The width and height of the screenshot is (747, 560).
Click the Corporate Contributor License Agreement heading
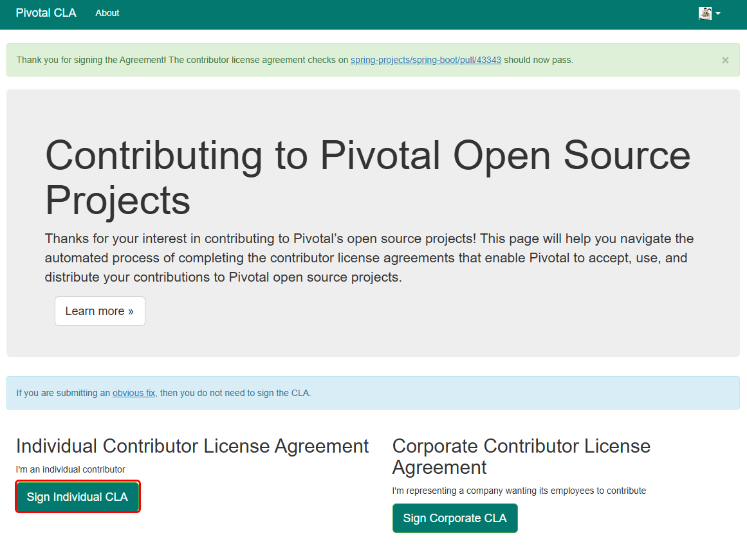(521, 456)
